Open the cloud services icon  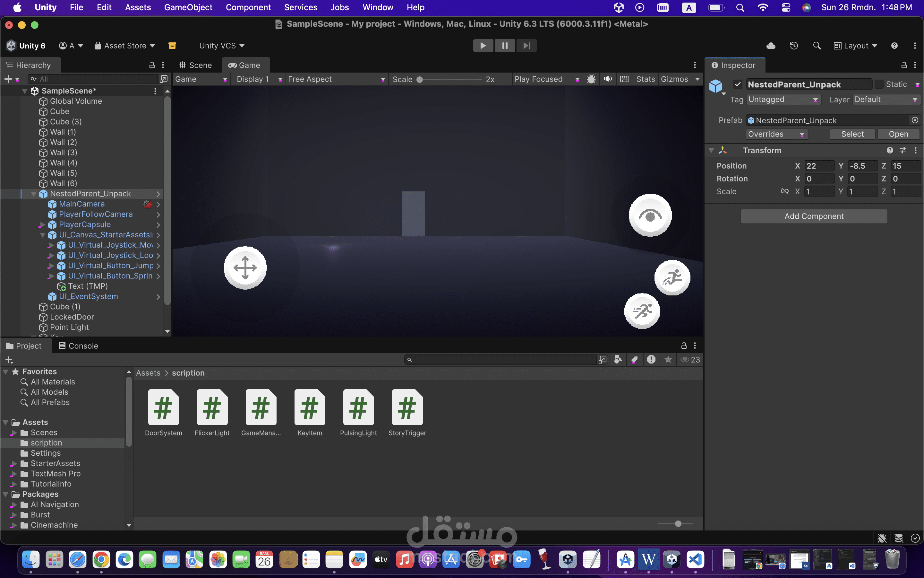pos(771,46)
